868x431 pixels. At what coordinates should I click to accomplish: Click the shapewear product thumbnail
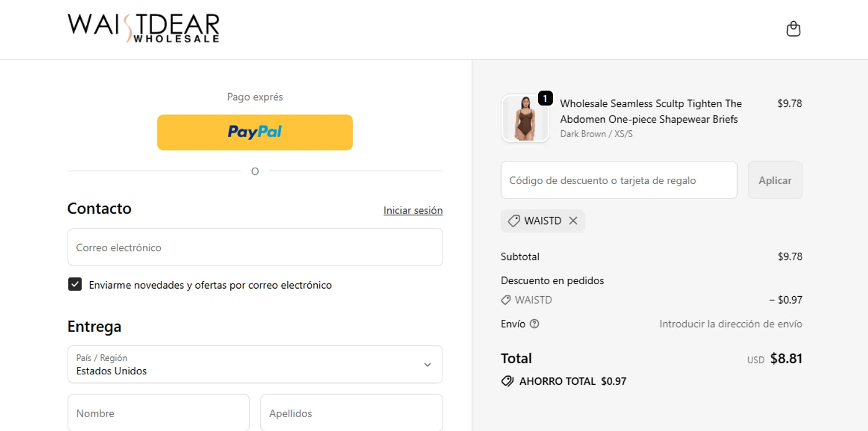coord(525,119)
